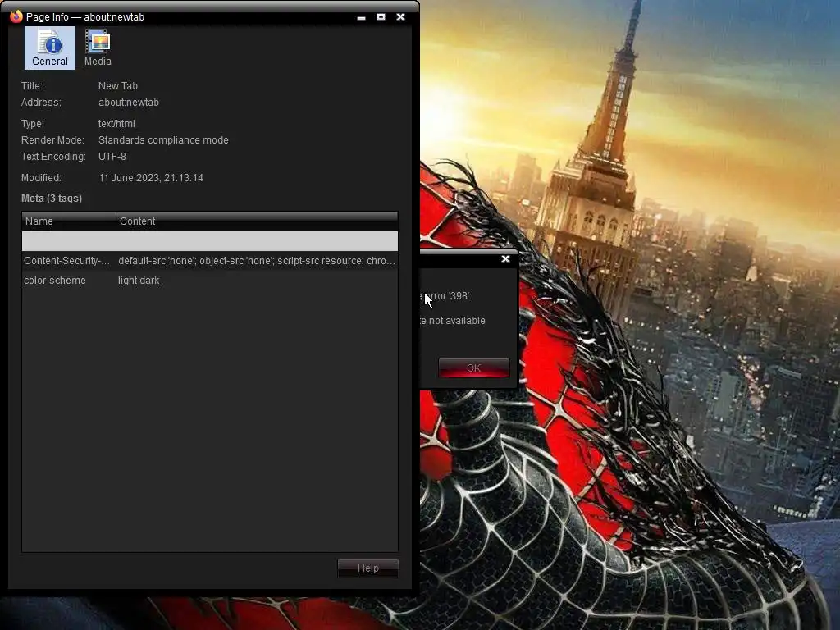
Task: Select the Content-Security meta tag row
Action: 209,261
